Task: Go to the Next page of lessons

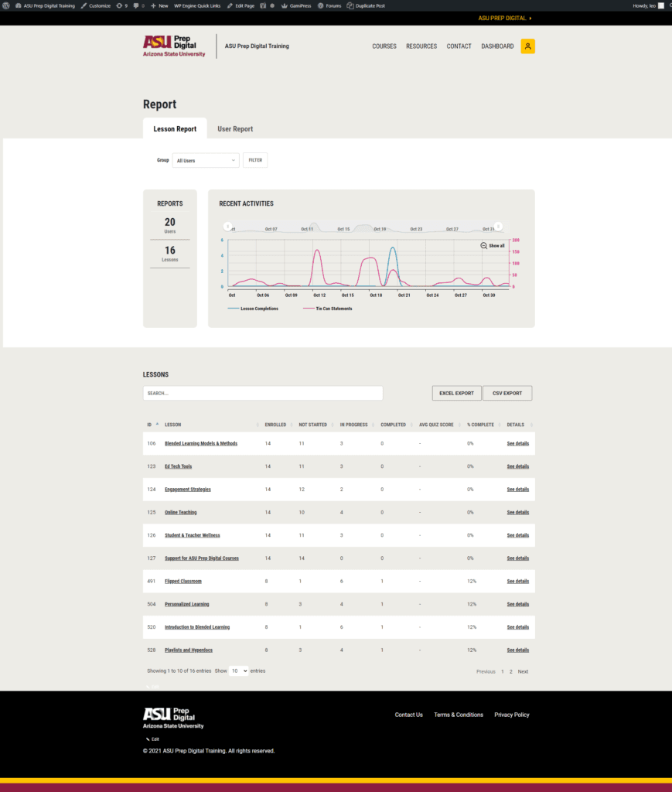Action: tap(523, 671)
